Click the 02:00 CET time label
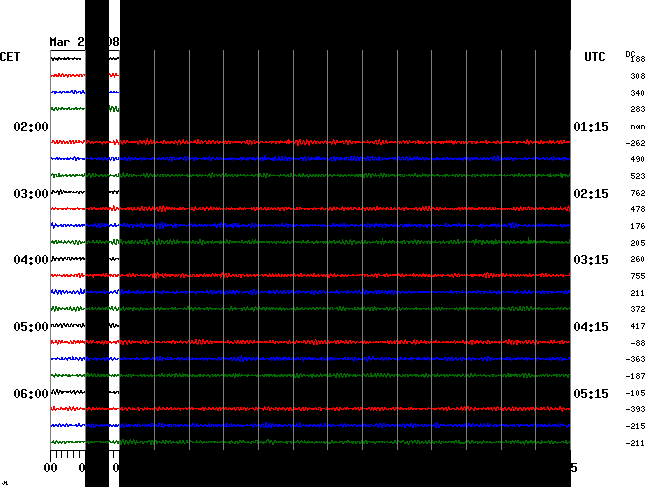650x494 pixels. 31,126
